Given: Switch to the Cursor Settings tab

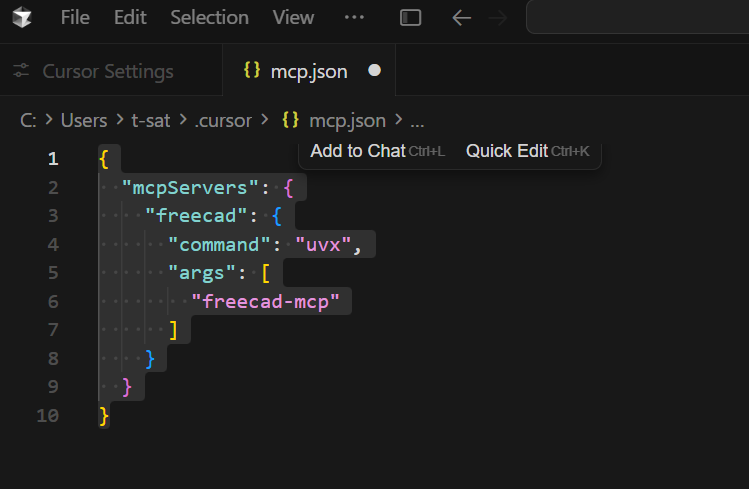Looking at the screenshot, I should pyautogui.click(x=108, y=71).
